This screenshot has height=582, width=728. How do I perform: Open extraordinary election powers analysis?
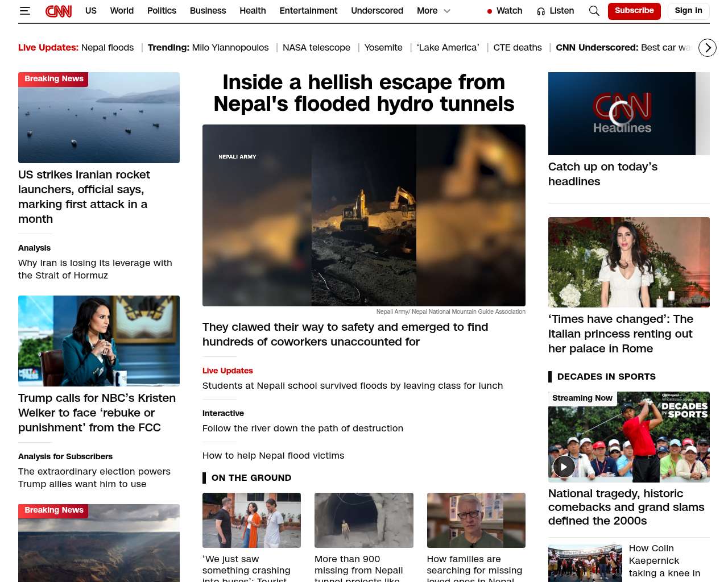94,477
